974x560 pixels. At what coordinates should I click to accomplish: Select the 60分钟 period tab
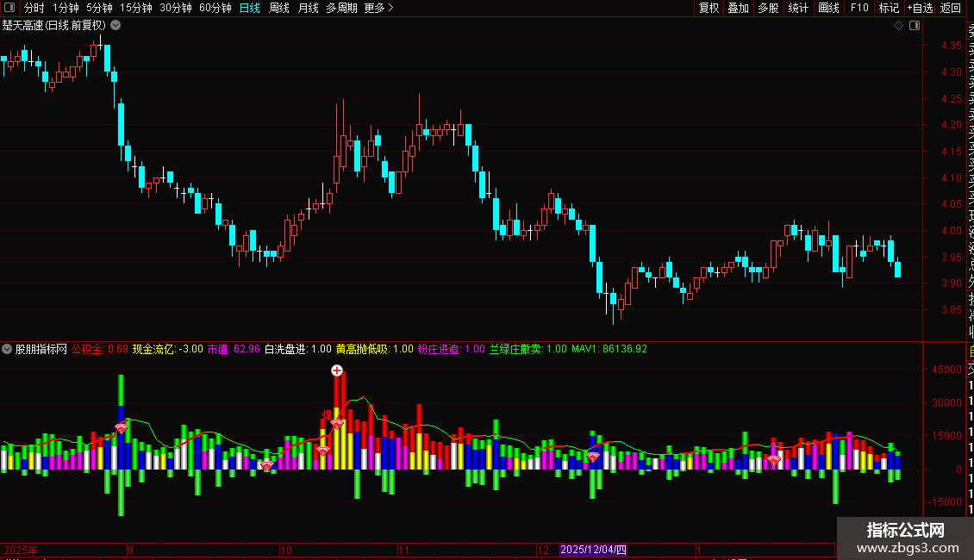pyautogui.click(x=215, y=8)
